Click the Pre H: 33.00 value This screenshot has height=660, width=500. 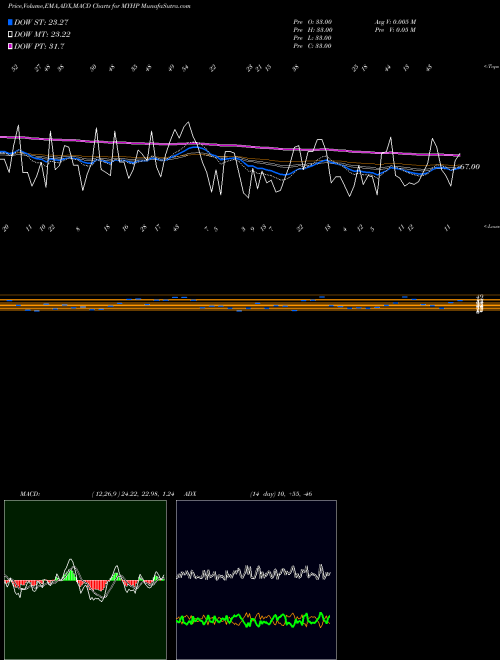tap(313, 30)
